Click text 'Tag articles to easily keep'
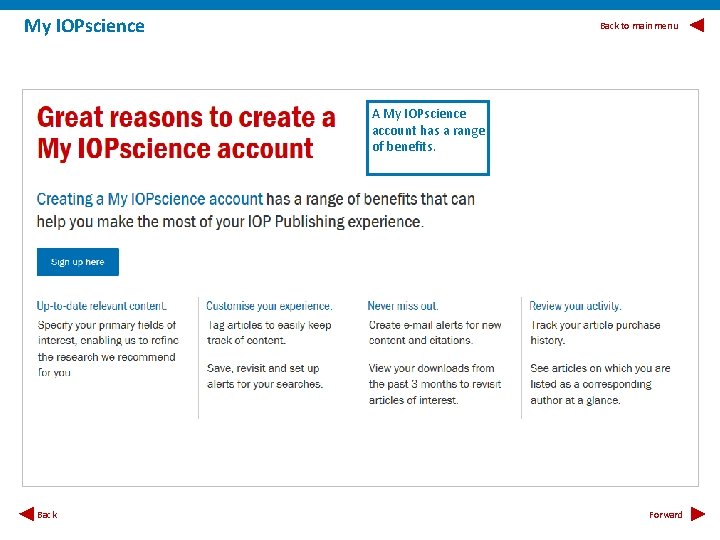Image resolution: width=720 pixels, height=540 pixels. pyautogui.click(x=269, y=325)
